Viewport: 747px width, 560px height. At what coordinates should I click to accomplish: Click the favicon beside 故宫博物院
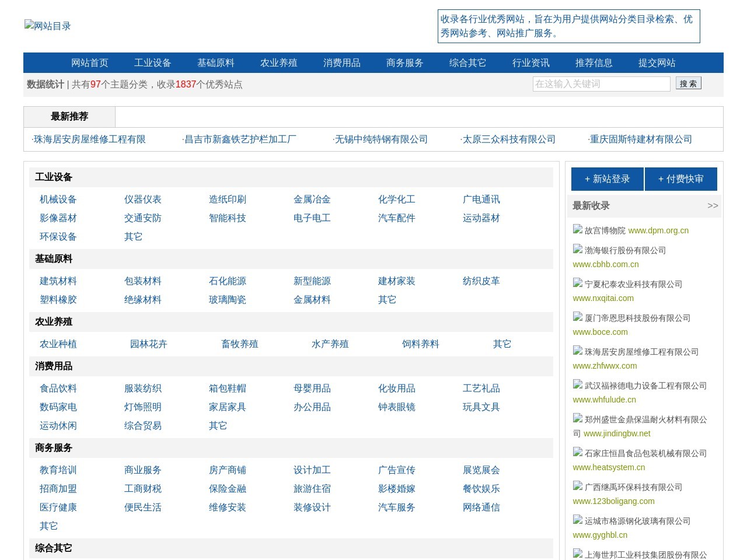577,229
